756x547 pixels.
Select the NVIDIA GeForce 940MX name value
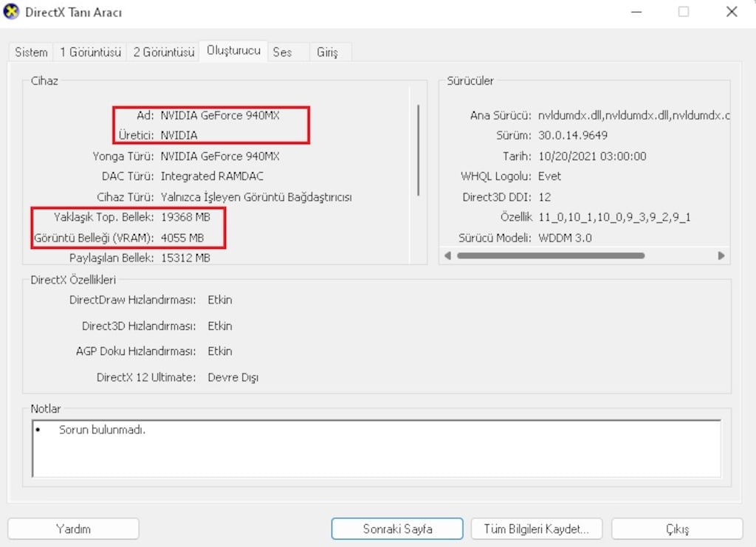220,116
